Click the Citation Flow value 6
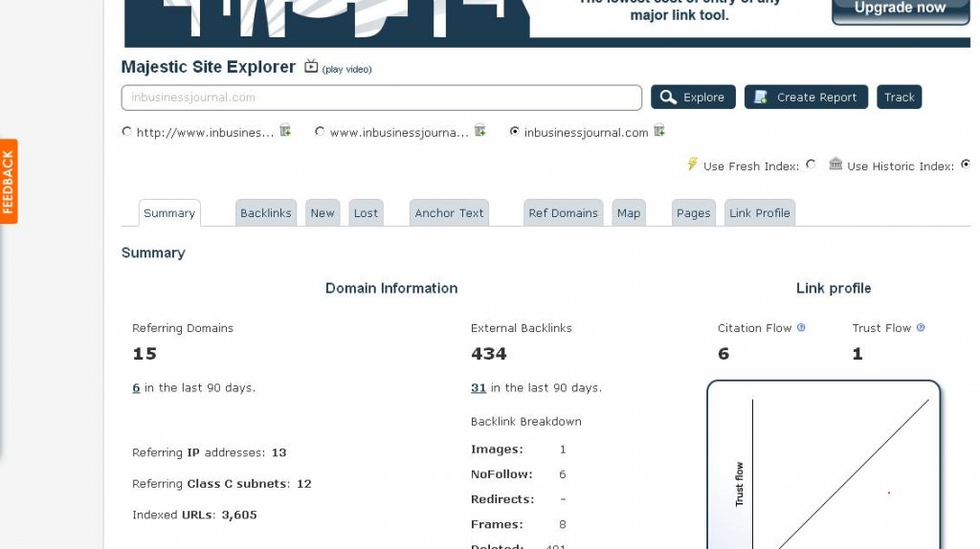This screenshot has width=980, height=549. (724, 354)
